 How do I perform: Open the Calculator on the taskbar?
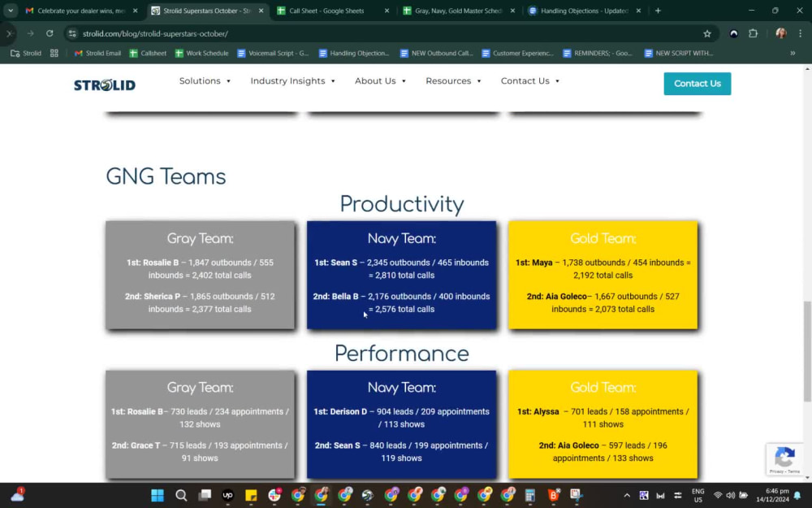529,495
